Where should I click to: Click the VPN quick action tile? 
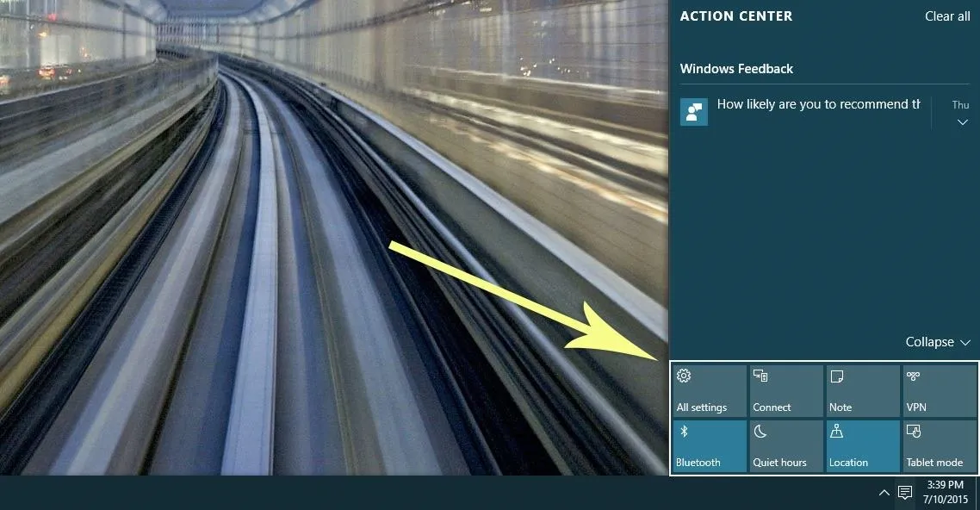(x=940, y=390)
